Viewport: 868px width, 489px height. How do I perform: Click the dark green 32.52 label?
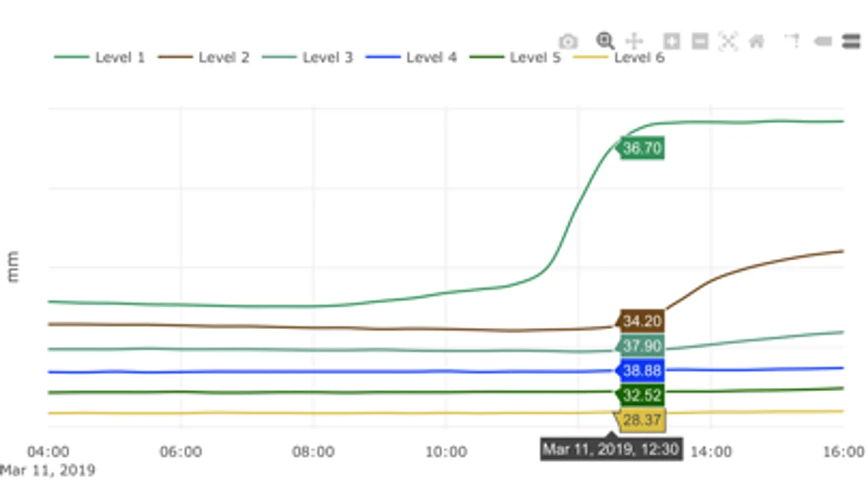click(x=641, y=395)
